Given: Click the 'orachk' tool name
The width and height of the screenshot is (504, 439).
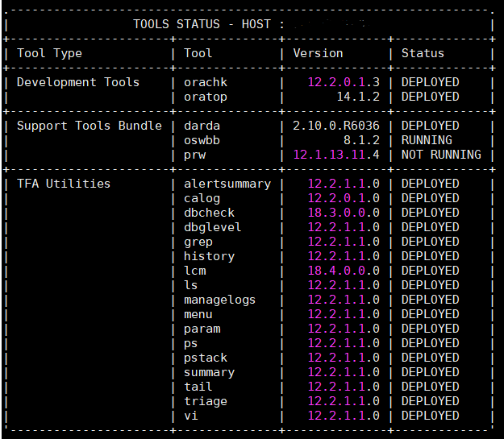Looking at the screenshot, I should click(206, 82).
